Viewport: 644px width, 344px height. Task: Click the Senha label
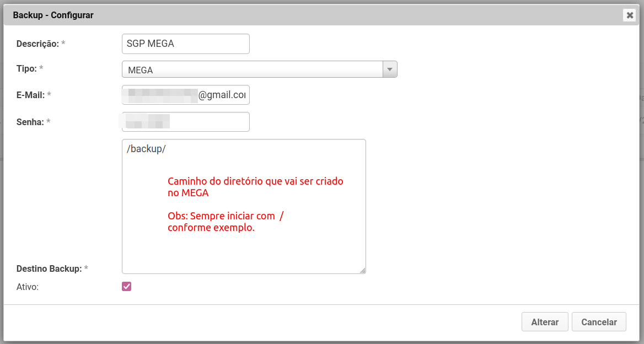(30, 122)
